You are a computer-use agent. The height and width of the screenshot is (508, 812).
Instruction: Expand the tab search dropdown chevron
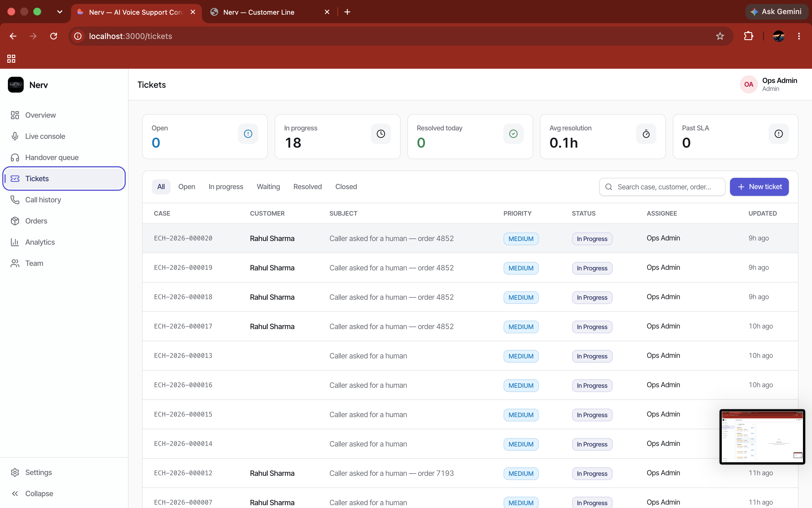(x=60, y=12)
